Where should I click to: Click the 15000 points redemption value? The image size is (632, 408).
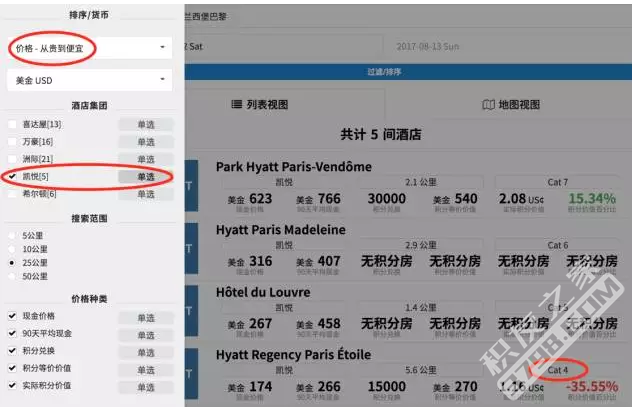coord(387,386)
